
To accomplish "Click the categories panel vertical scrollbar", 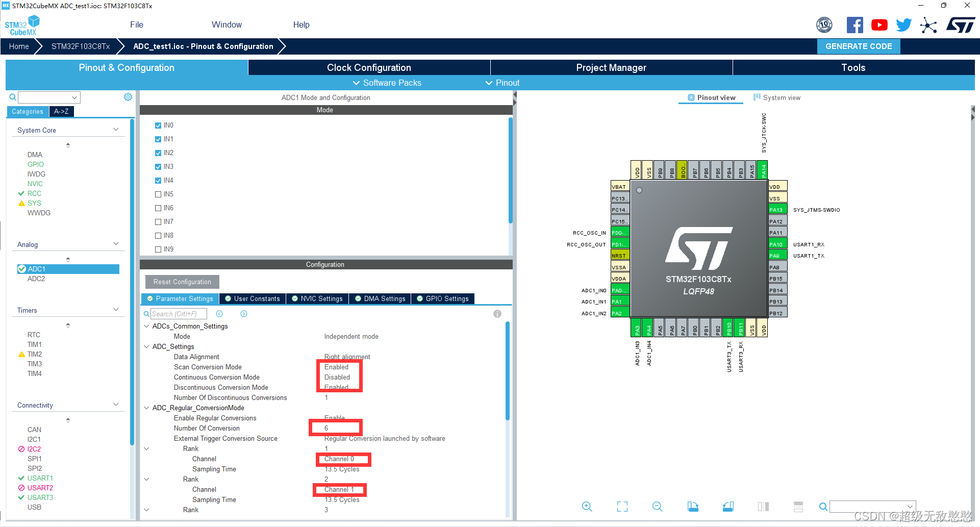I will click(x=132, y=282).
